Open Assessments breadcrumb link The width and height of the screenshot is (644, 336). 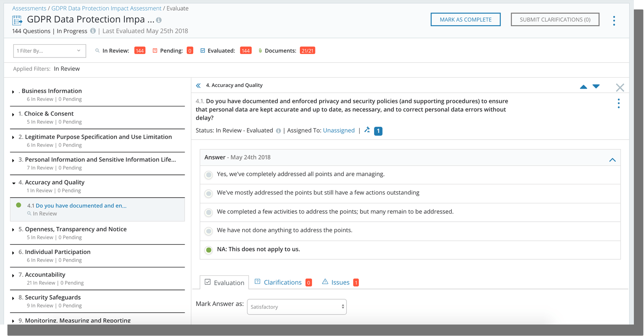coord(29,8)
